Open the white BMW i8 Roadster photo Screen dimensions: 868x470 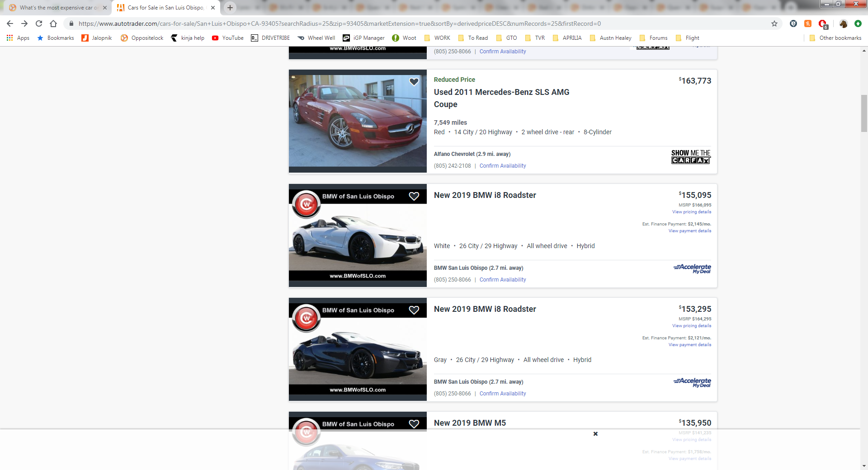coord(358,235)
